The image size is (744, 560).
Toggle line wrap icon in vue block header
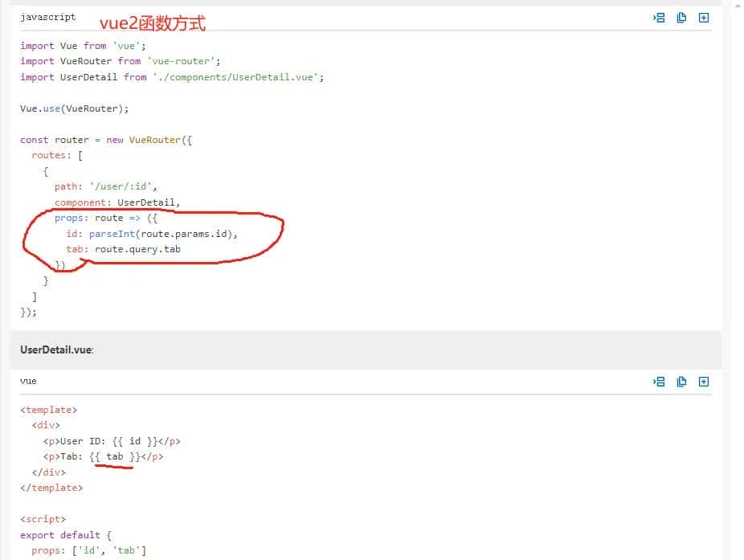tap(659, 382)
